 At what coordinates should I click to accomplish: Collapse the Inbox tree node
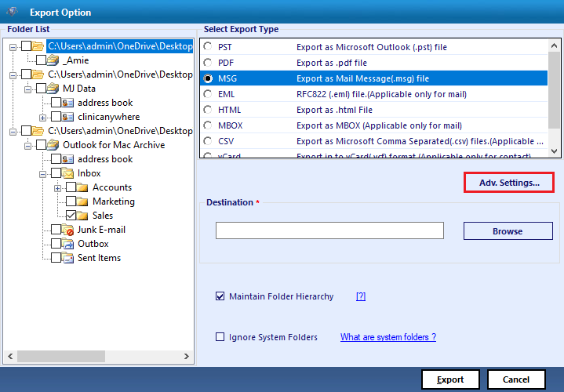point(42,174)
